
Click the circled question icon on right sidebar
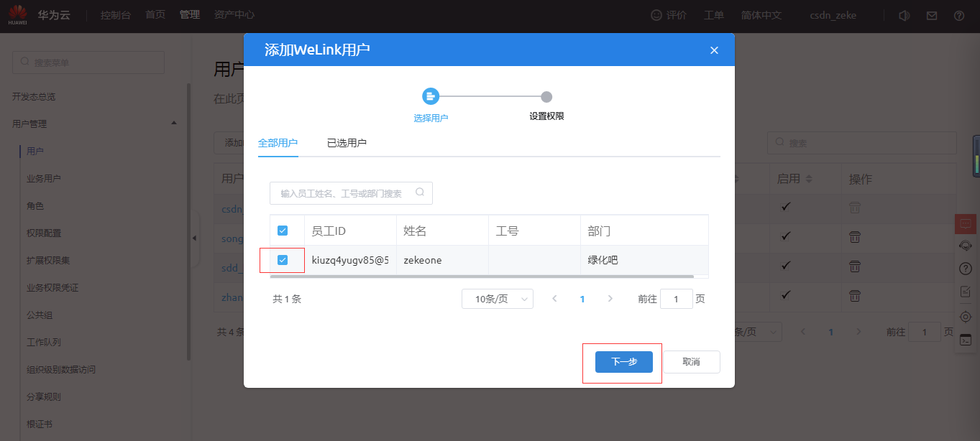tap(966, 269)
